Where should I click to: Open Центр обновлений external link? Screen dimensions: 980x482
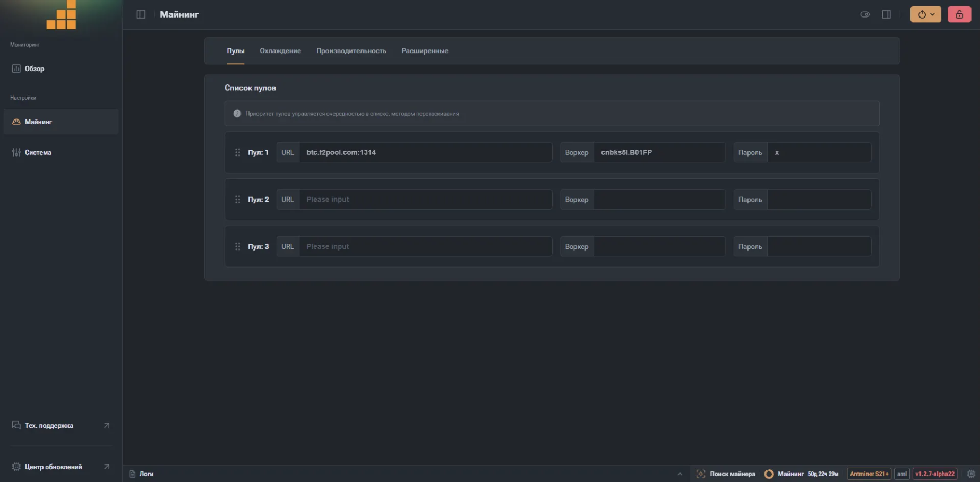tap(61, 467)
